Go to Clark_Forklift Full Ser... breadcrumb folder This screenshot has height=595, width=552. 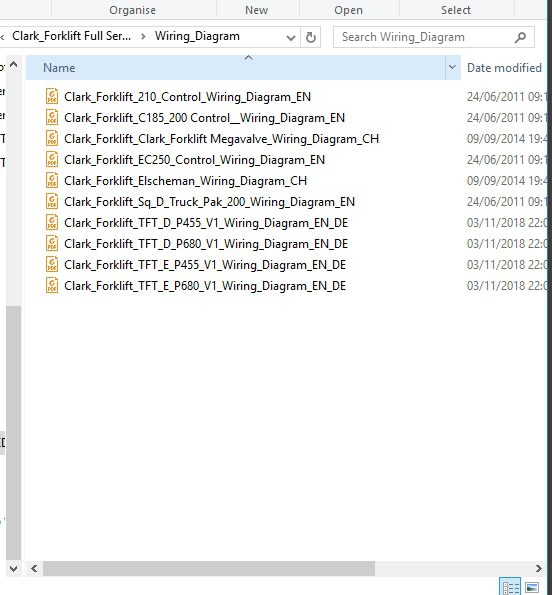point(71,36)
